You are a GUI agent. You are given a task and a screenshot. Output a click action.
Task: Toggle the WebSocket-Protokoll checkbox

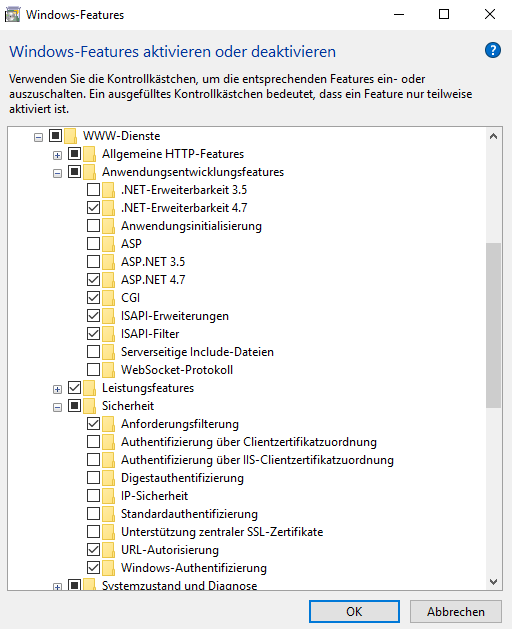click(x=93, y=369)
